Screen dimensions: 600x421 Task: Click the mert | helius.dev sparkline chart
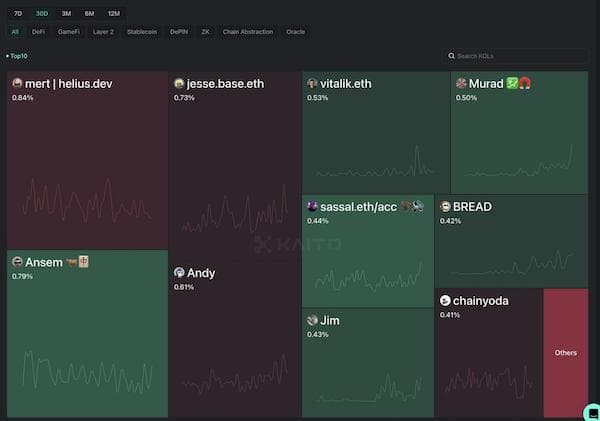(87, 200)
